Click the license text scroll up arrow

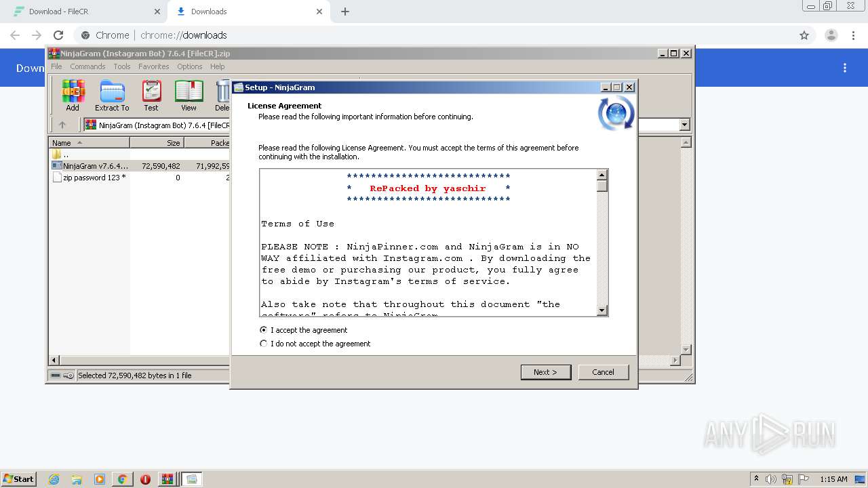tap(601, 175)
